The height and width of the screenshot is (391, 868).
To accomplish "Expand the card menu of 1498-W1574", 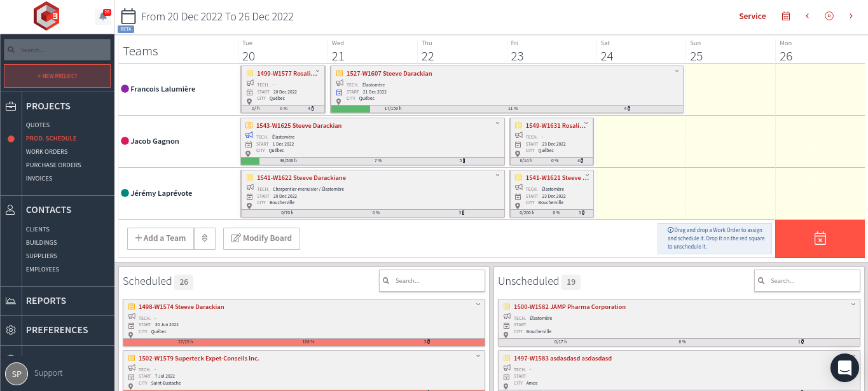I will (x=478, y=305).
